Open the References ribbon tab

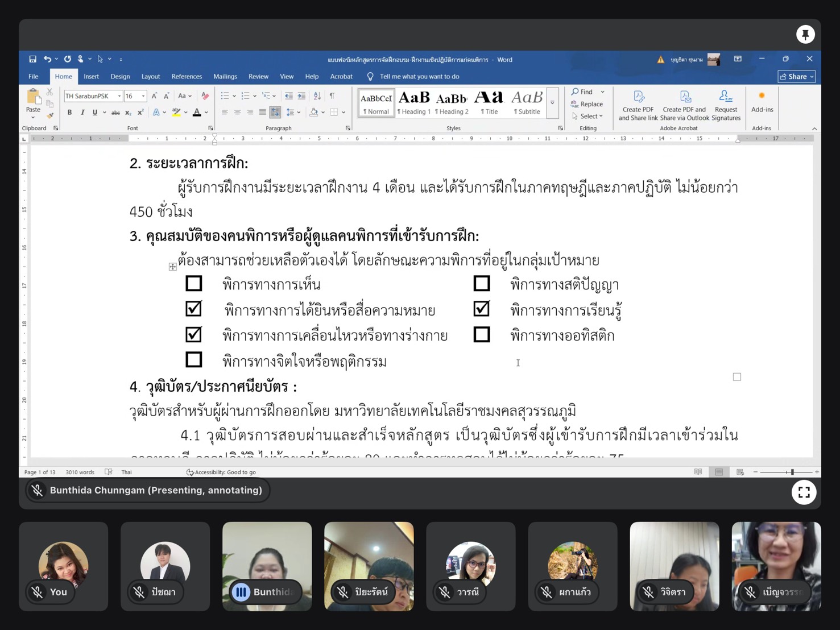point(187,76)
